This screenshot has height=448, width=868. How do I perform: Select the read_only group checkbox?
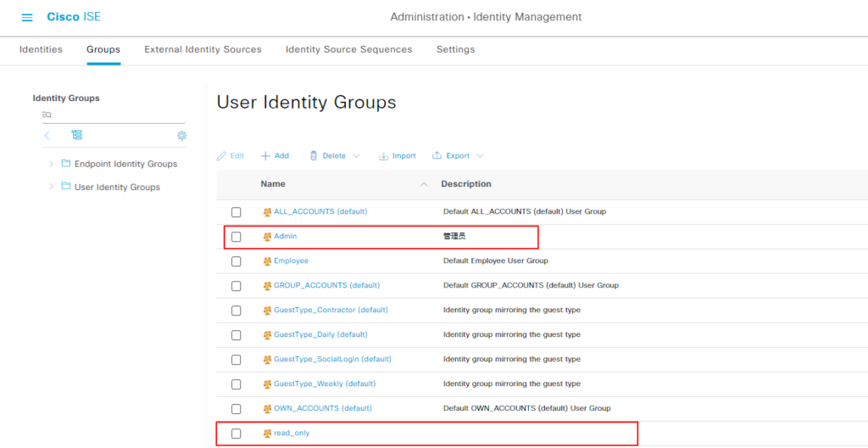tap(236, 434)
